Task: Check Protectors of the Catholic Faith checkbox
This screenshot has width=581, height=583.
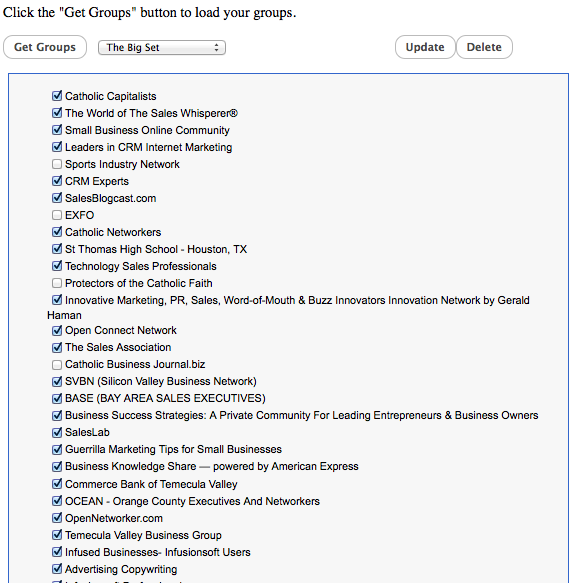Action: (x=57, y=283)
